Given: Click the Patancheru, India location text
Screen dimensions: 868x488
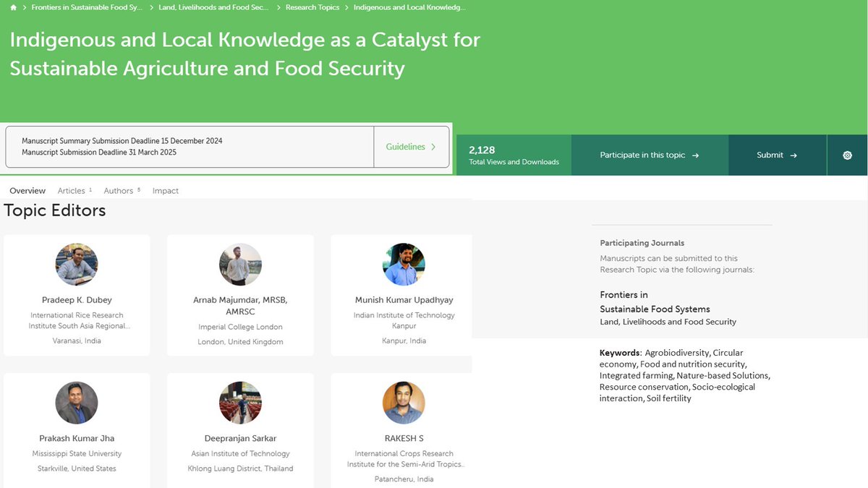Looking at the screenshot, I should coord(404,479).
